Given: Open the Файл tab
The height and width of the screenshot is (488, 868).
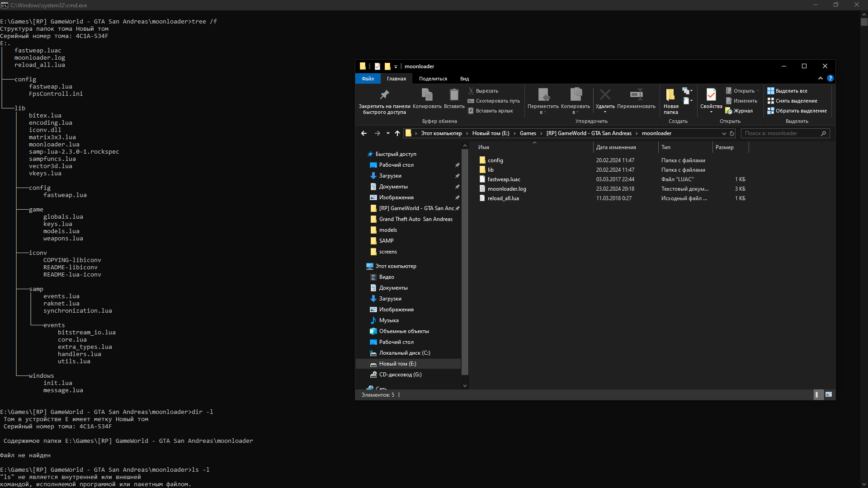Looking at the screenshot, I should click(368, 79).
